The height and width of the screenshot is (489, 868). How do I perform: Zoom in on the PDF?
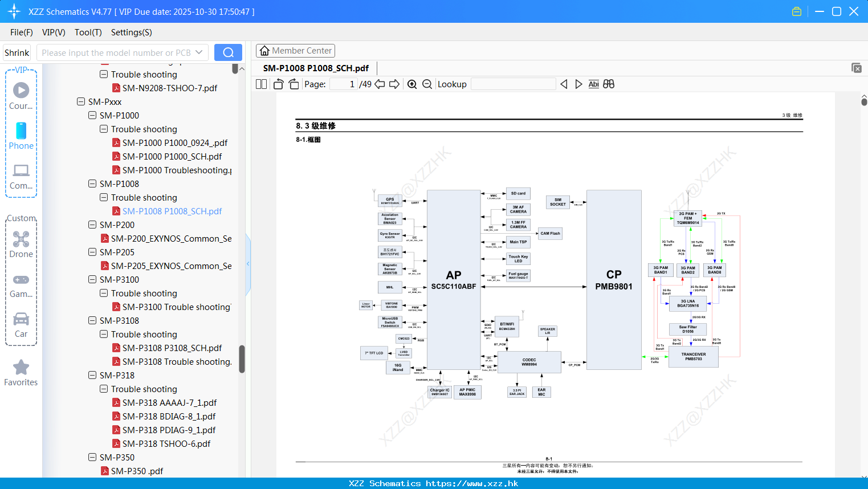click(412, 84)
